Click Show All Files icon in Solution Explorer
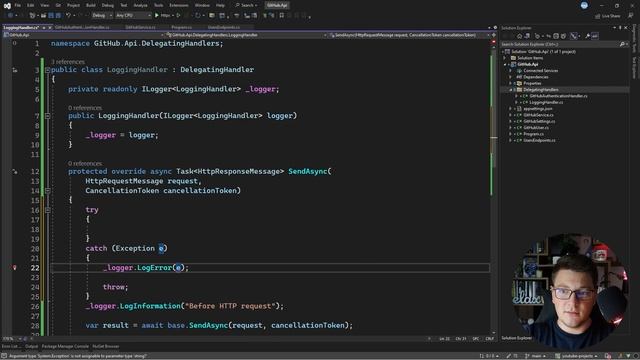The height and width of the screenshot is (360, 640). point(563,36)
